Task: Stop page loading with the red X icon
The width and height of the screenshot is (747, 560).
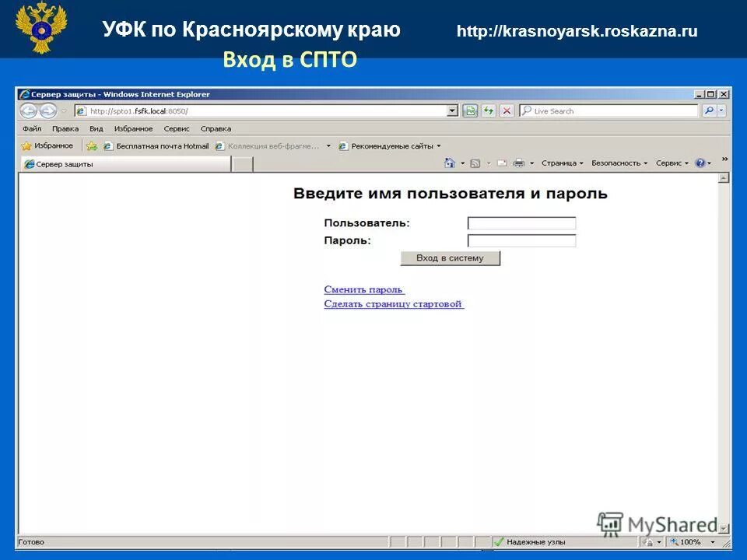Action: pyautogui.click(x=505, y=110)
